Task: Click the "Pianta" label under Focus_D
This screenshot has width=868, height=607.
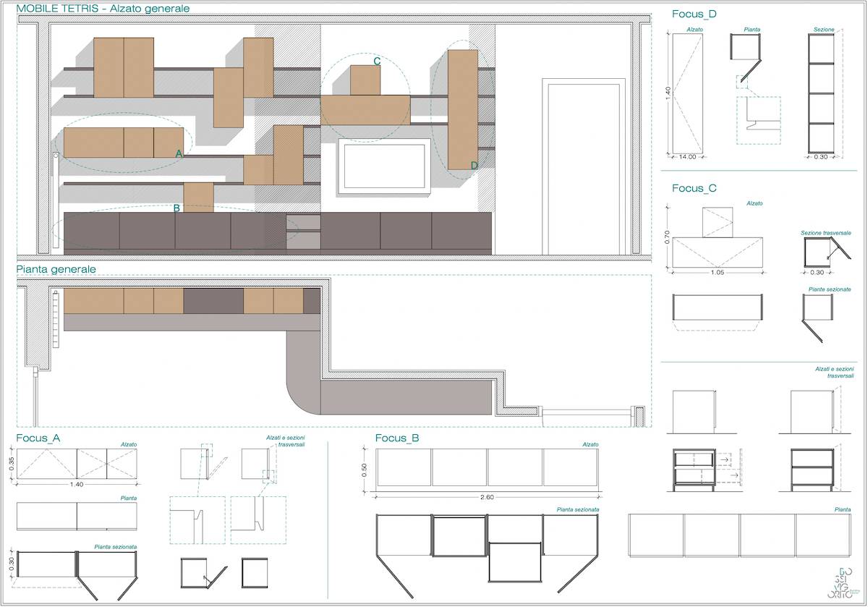Action: point(752,30)
